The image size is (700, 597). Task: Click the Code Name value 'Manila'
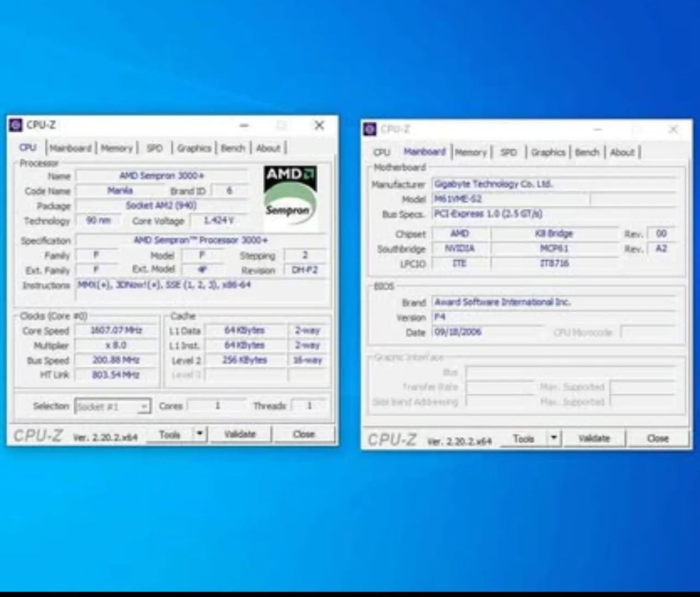[x=120, y=191]
